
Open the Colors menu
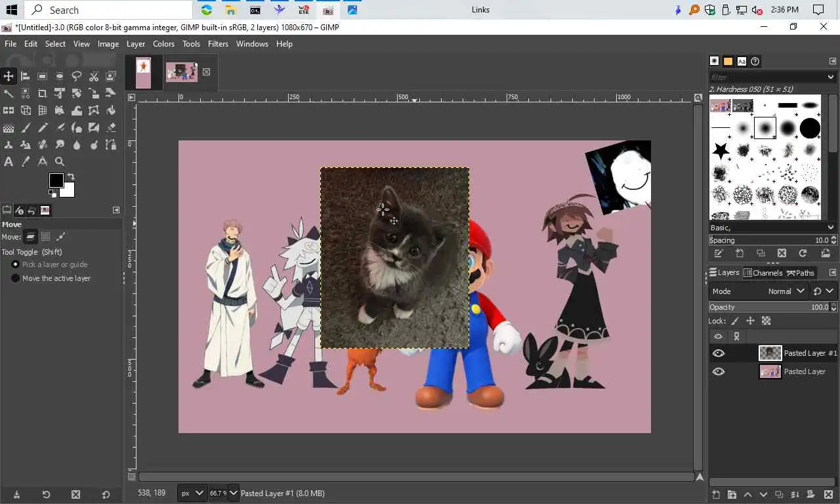(163, 44)
